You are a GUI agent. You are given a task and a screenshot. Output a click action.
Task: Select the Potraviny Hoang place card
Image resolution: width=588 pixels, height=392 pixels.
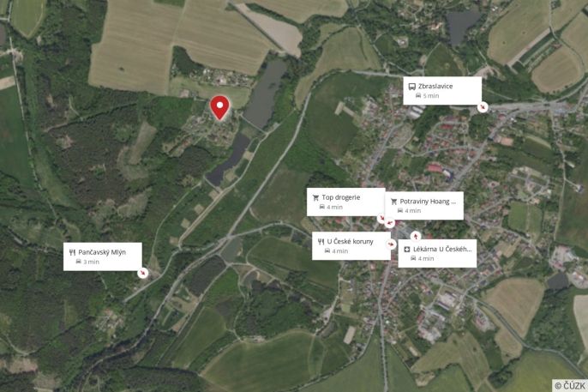pyautogui.click(x=424, y=206)
